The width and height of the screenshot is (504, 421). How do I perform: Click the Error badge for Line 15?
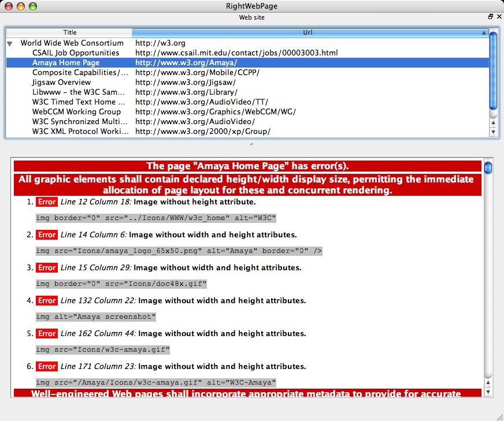[47, 268]
